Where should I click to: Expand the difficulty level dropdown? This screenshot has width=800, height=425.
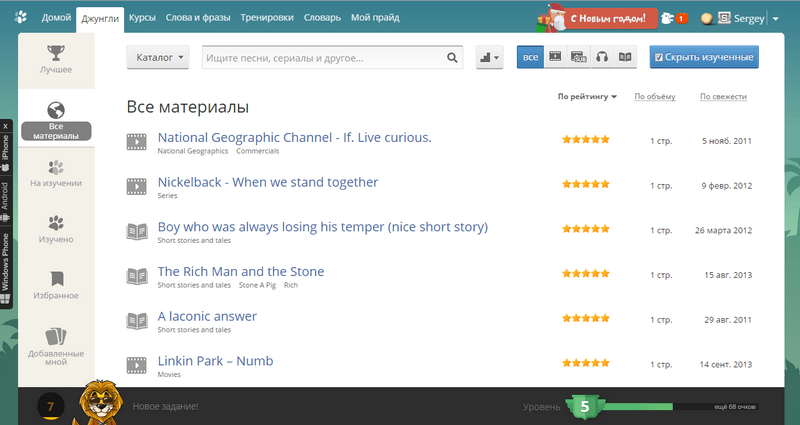click(x=489, y=57)
